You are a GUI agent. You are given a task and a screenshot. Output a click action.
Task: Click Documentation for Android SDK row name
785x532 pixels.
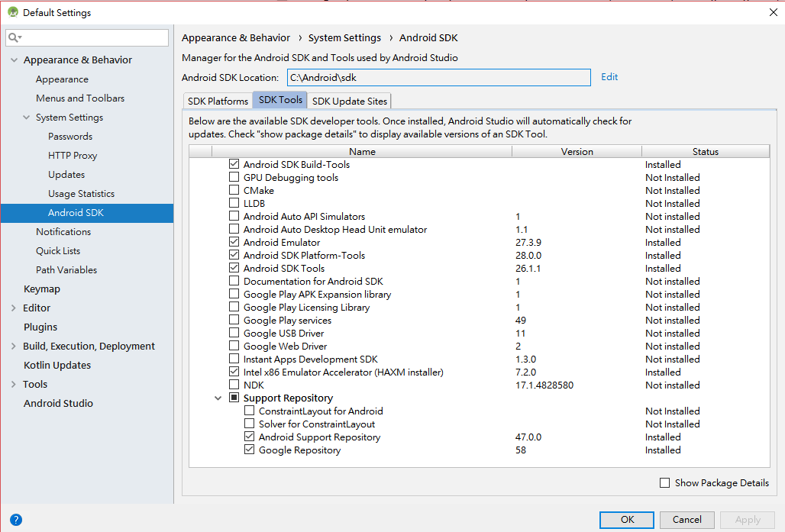point(313,281)
